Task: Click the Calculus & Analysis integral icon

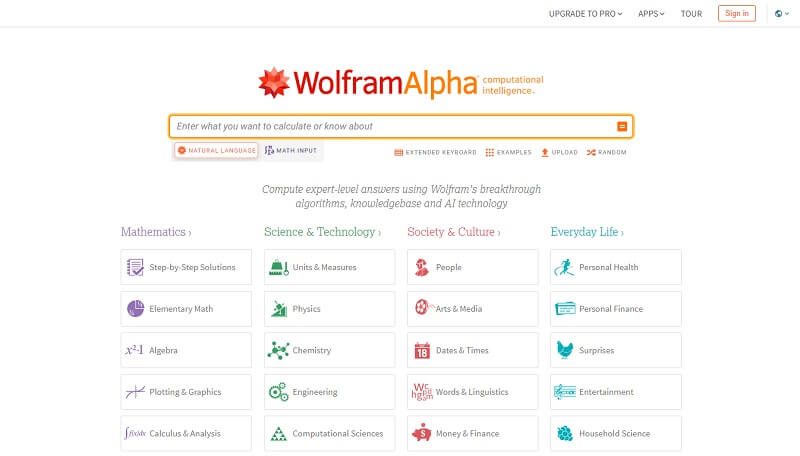Action: (135, 433)
